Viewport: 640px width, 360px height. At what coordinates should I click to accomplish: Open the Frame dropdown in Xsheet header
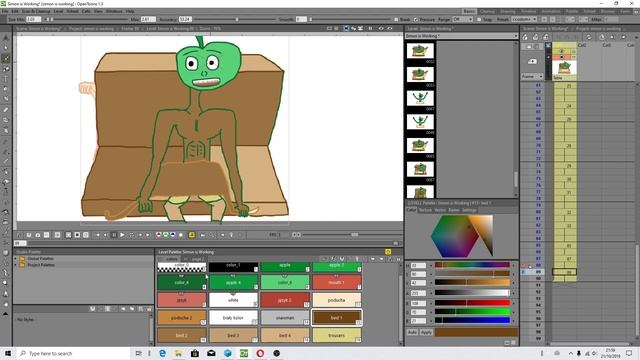(532, 77)
